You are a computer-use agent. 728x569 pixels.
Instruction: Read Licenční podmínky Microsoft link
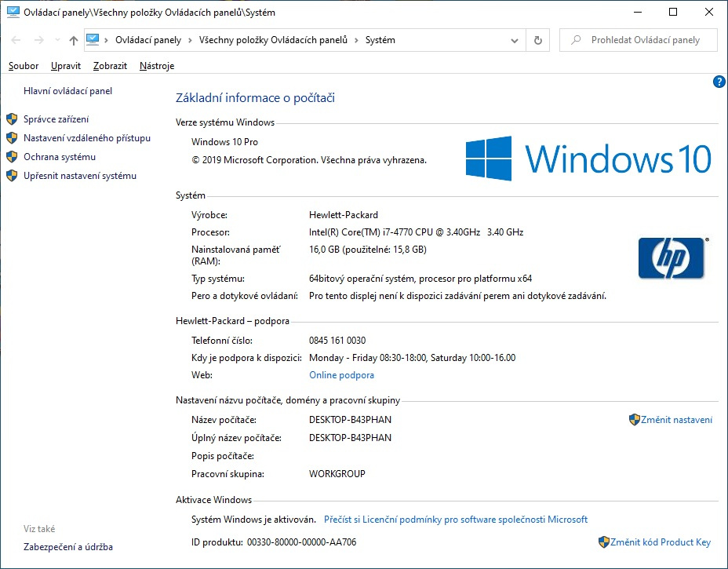(x=455, y=519)
